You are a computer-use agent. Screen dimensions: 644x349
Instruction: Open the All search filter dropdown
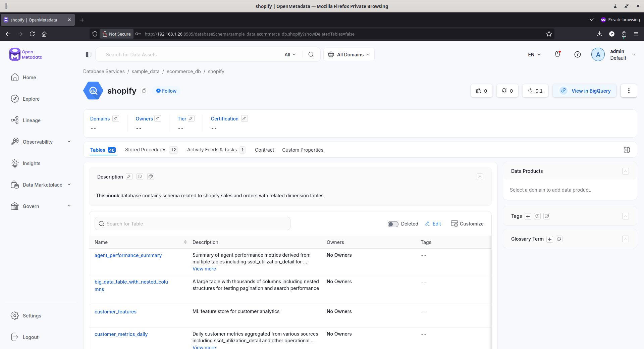pos(290,54)
